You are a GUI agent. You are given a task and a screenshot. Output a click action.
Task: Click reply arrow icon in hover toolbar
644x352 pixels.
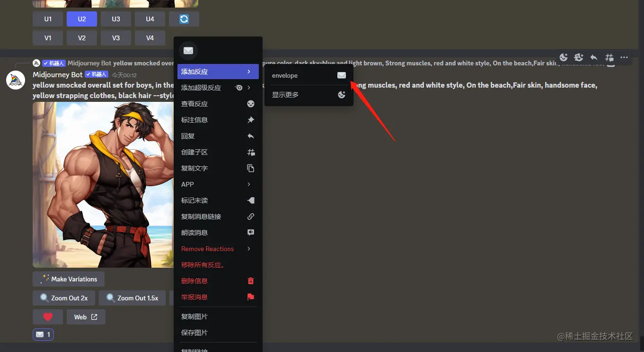coord(594,57)
